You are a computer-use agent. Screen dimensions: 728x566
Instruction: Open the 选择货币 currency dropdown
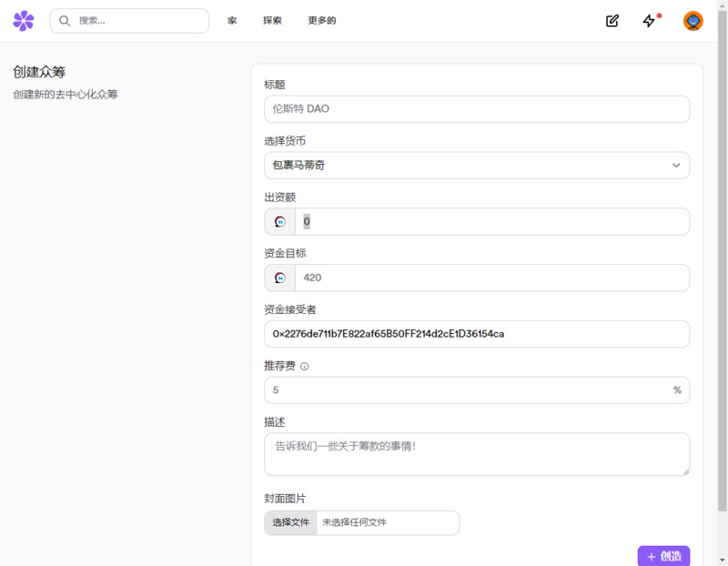click(x=476, y=165)
